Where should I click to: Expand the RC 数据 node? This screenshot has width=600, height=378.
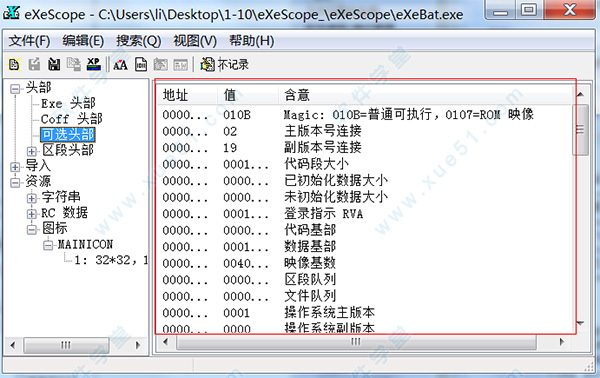(32, 213)
